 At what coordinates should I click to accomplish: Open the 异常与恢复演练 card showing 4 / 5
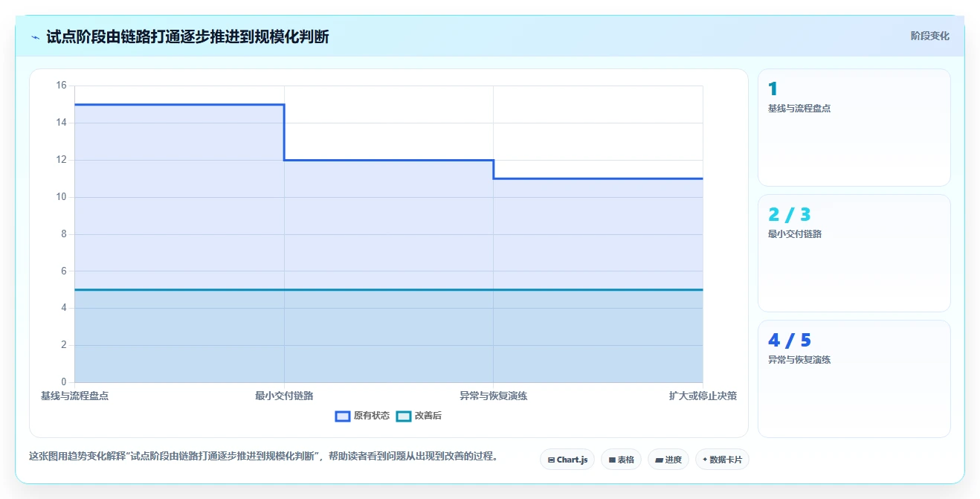pyautogui.click(x=854, y=379)
